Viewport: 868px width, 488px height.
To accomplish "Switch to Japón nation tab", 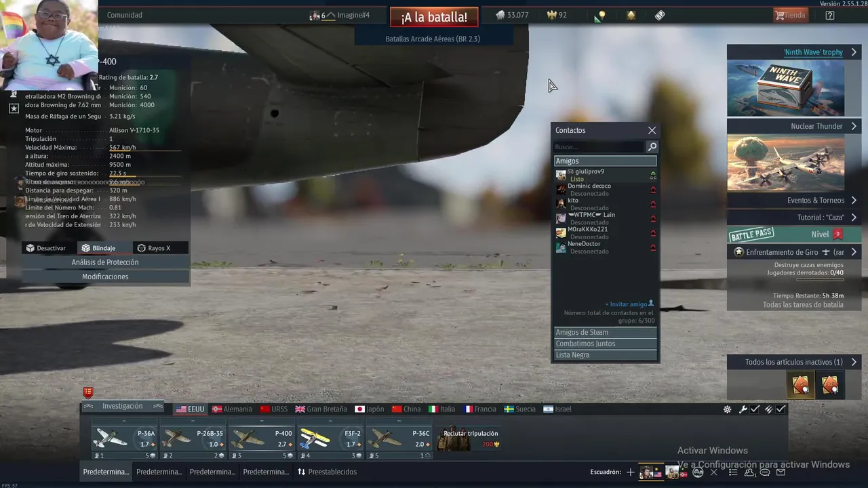I will click(370, 409).
